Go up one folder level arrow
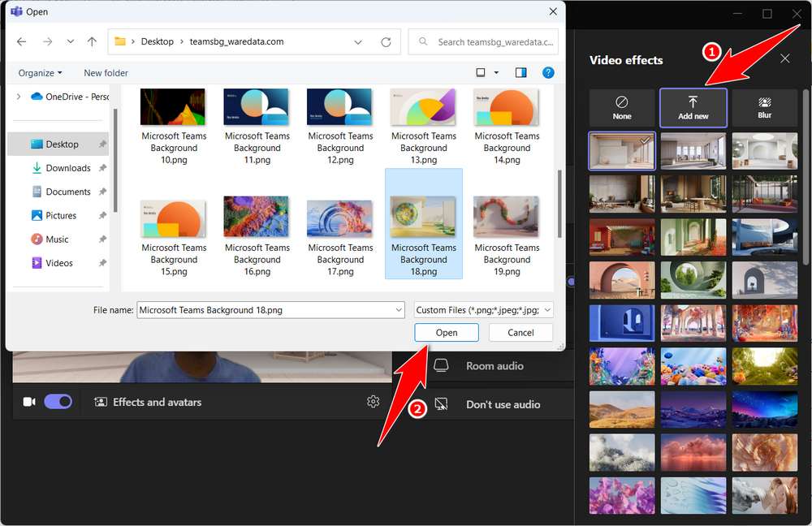Viewport: 812px width, 526px height. 92,41
